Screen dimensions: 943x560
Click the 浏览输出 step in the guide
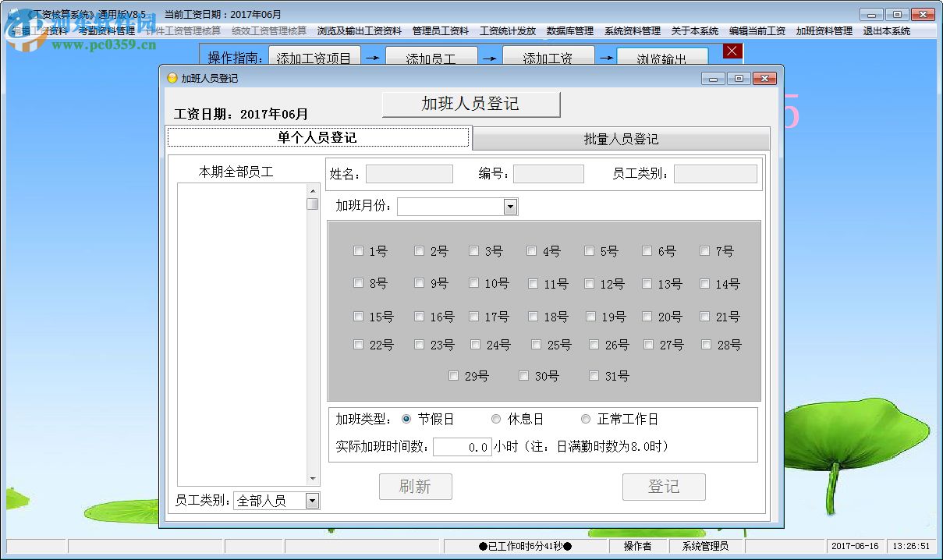pos(663,57)
